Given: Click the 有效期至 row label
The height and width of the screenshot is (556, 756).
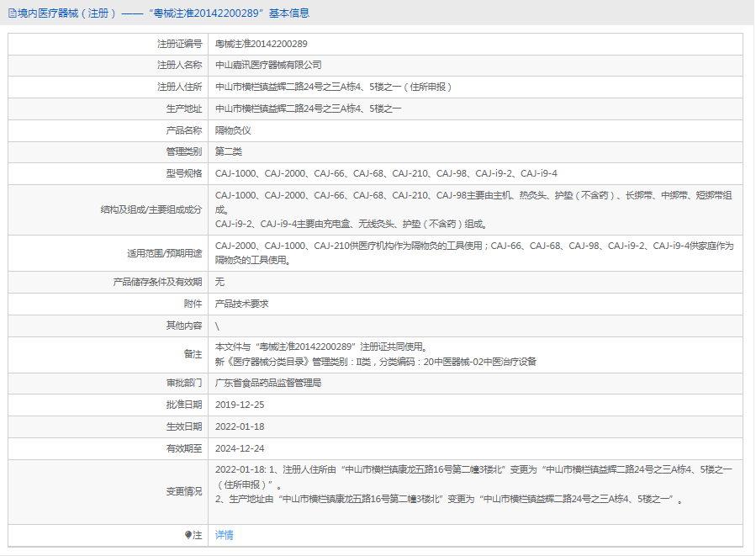Looking at the screenshot, I should coord(184,448).
